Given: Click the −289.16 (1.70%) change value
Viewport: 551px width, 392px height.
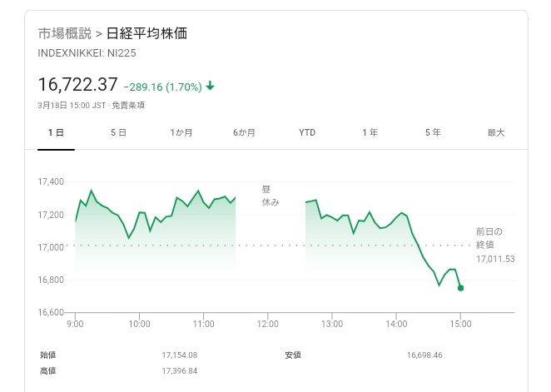Looking at the screenshot, I should (161, 85).
